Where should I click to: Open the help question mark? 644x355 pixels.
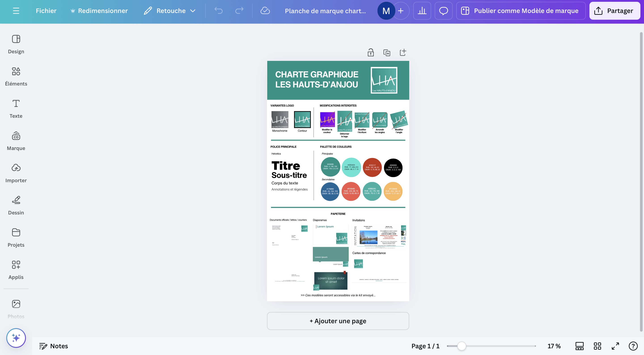point(633,346)
